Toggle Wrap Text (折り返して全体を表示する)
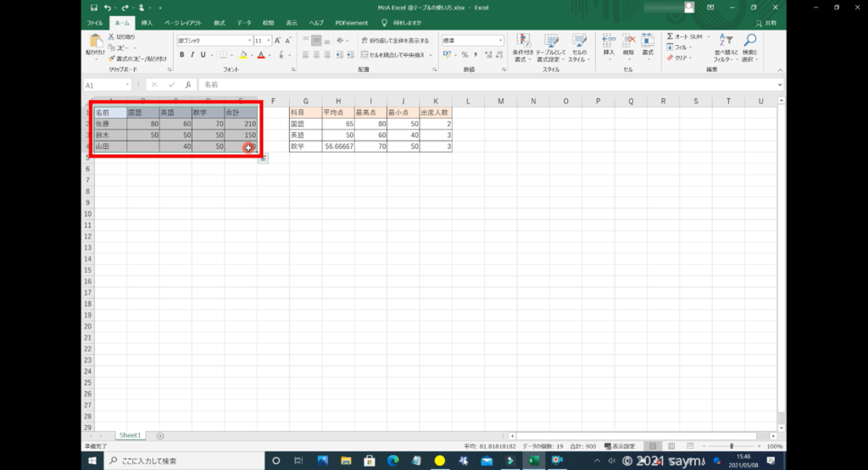The width and height of the screenshot is (868, 470). tap(395, 40)
